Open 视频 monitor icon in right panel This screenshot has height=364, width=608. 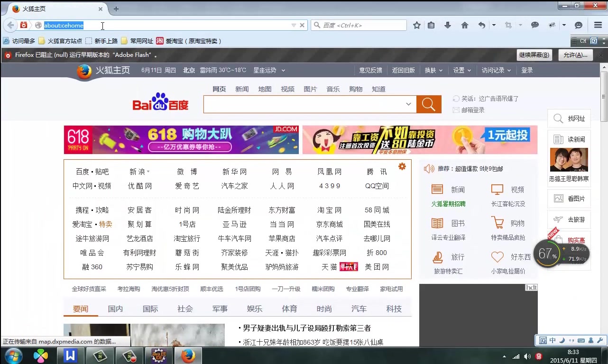[x=497, y=190]
